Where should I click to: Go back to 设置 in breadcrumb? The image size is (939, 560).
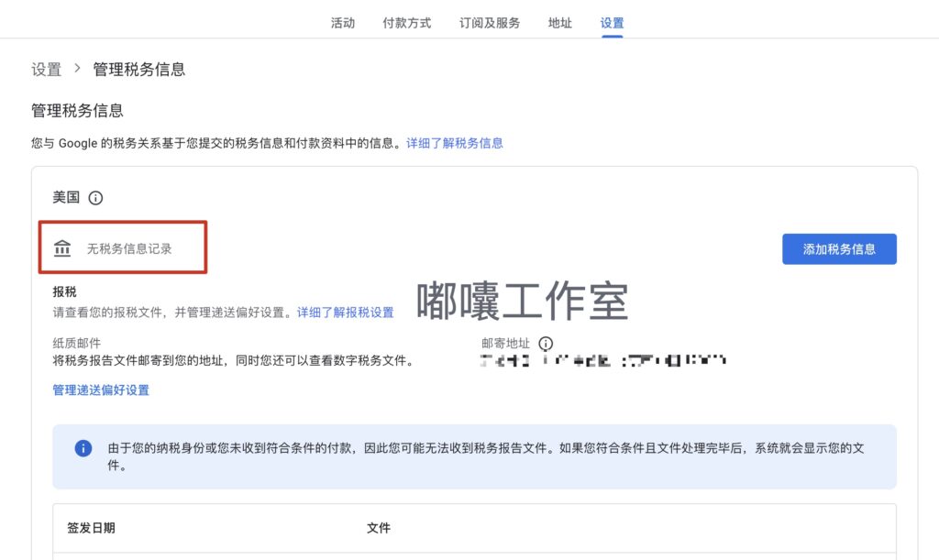point(47,70)
